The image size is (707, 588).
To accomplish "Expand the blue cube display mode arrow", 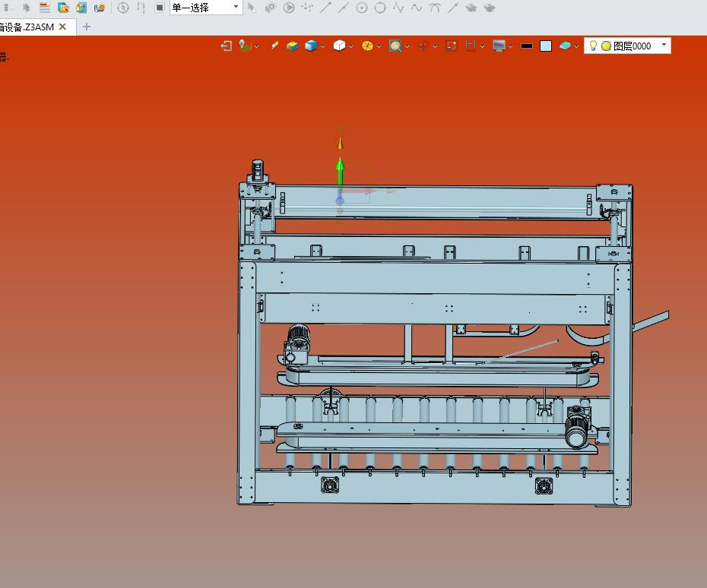I will (x=322, y=46).
